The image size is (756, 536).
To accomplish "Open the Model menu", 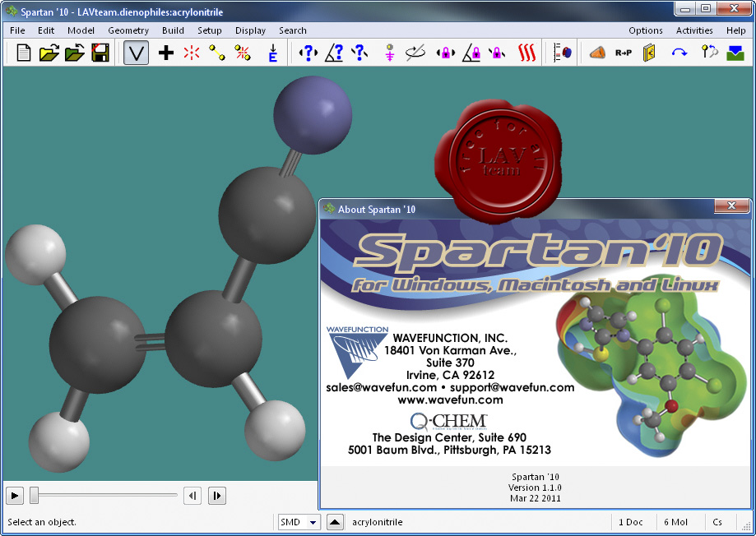I will coord(81,30).
